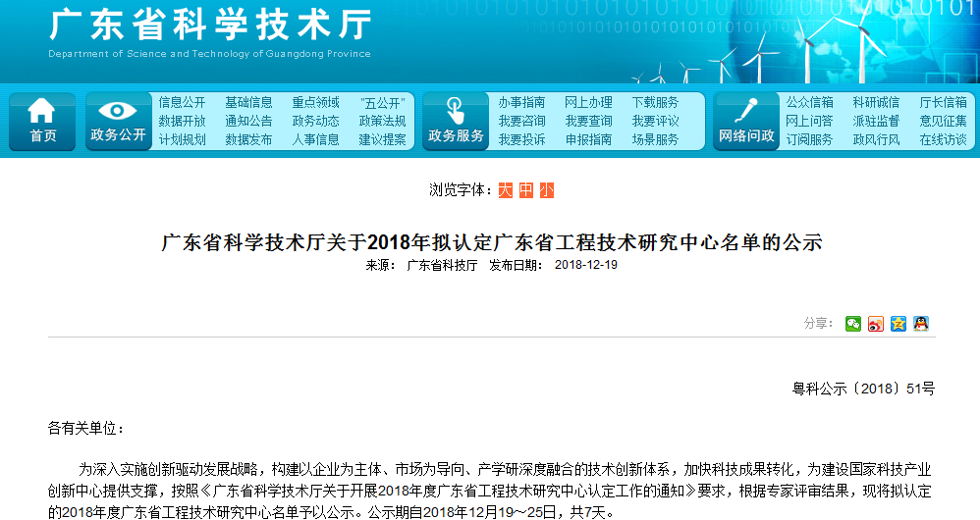Visit the 厅长信箱 director mailbox
Screen dimensions: 980x520
pyautogui.click(x=943, y=102)
